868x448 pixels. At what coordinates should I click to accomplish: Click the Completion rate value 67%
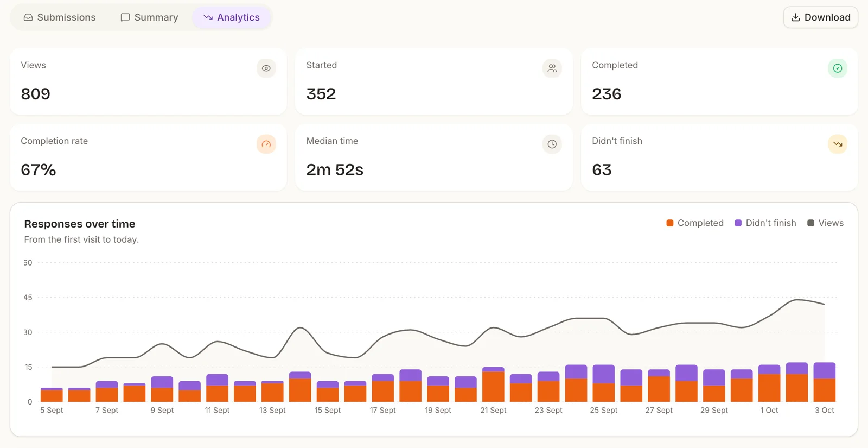click(x=39, y=170)
